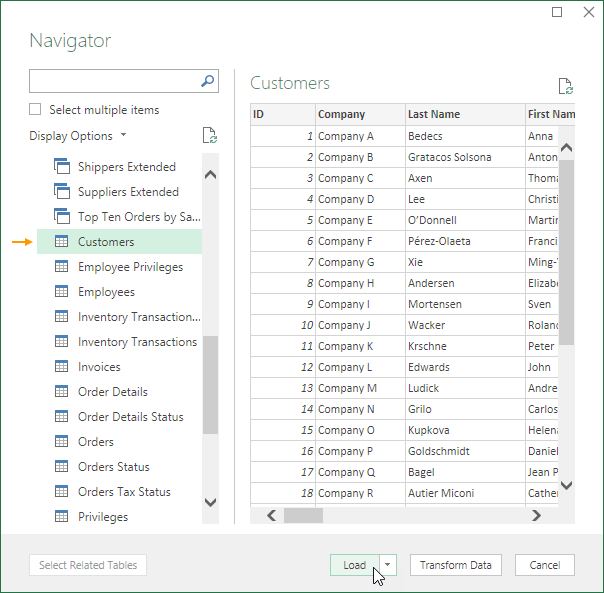Click the Employees table icon

tap(61, 292)
